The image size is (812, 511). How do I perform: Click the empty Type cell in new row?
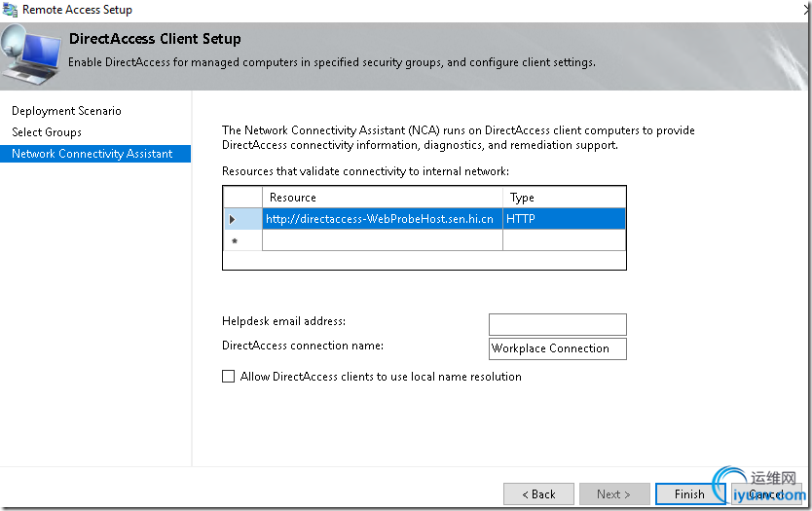tap(564, 240)
